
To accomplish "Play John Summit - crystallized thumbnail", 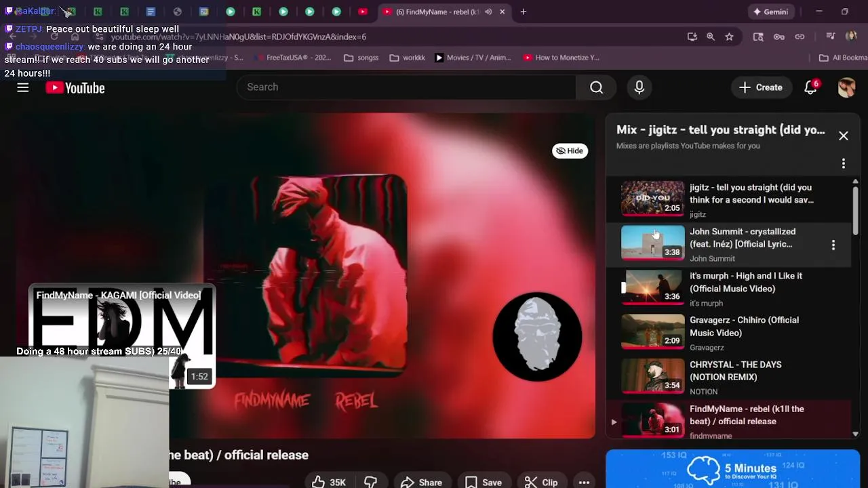I will point(653,243).
